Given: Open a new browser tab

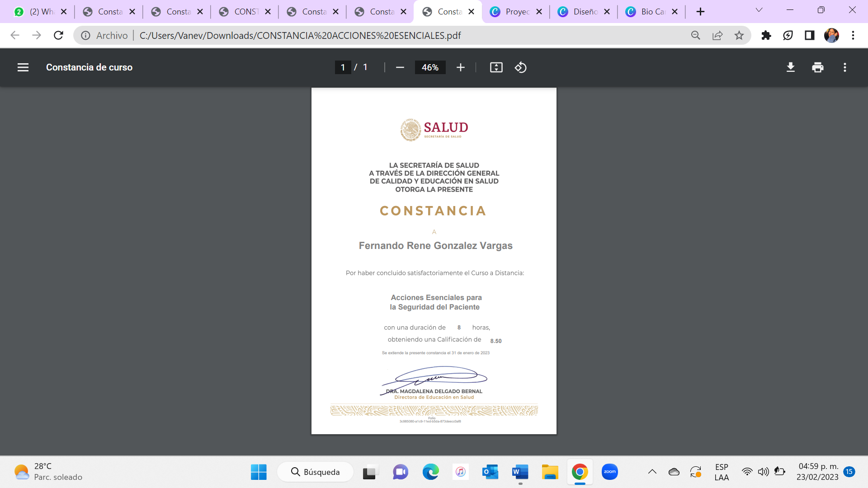Looking at the screenshot, I should (x=700, y=12).
